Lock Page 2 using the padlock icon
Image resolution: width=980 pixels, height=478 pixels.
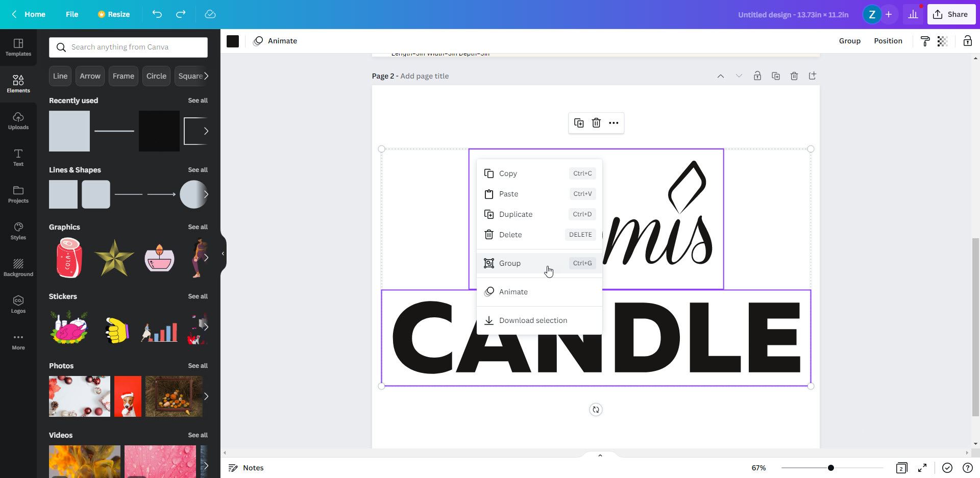pyautogui.click(x=757, y=76)
